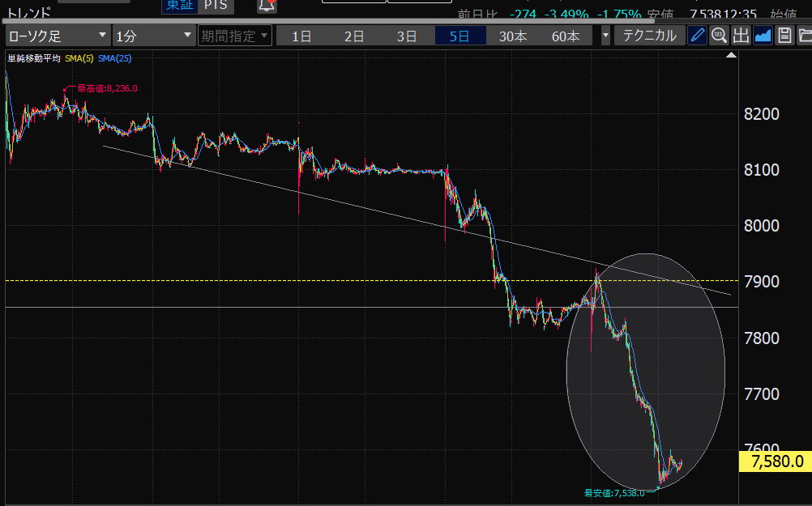
Task: Select the 60本 bars button
Action: [x=566, y=36]
